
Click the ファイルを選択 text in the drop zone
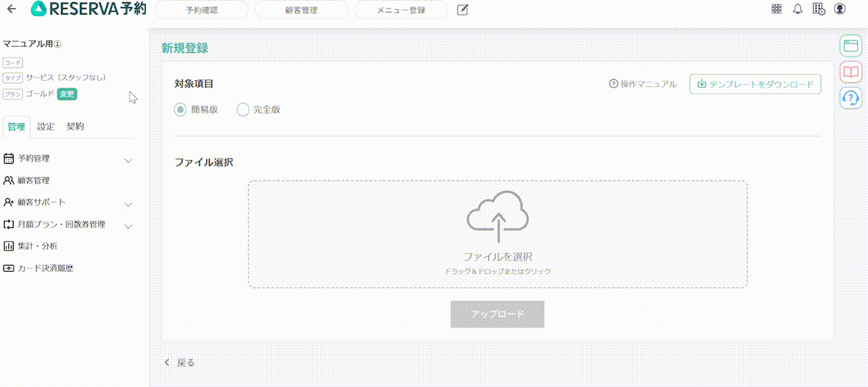click(498, 257)
